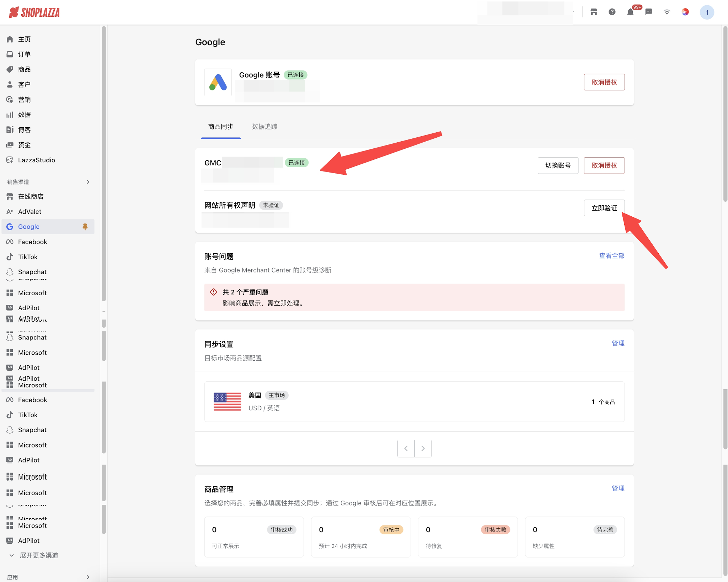The height and width of the screenshot is (582, 728).
Task: Open the storefront icon in top bar
Action: [594, 12]
